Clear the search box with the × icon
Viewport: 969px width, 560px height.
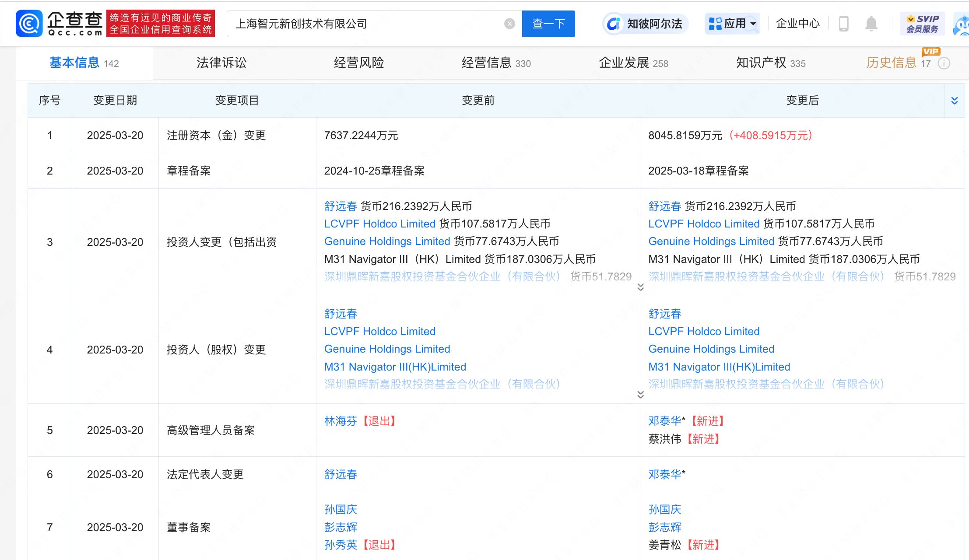509,23
